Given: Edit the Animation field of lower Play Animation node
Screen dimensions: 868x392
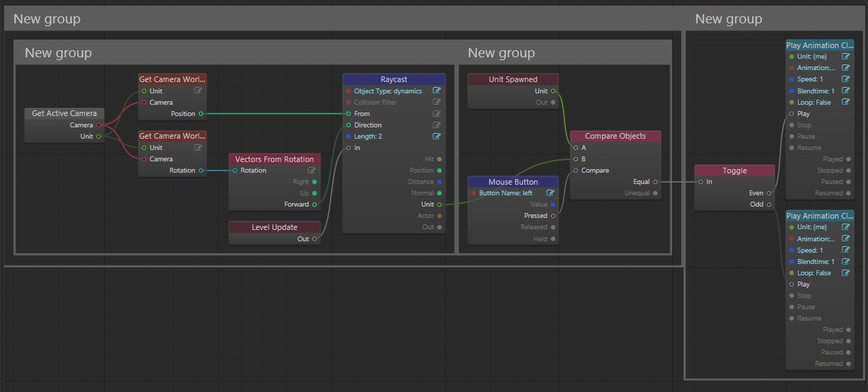Looking at the screenshot, I should (x=845, y=238).
